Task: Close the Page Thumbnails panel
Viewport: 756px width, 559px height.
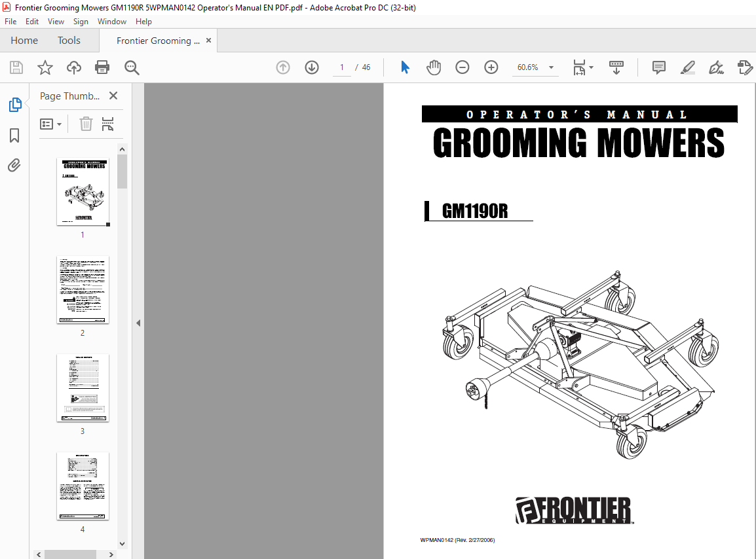Action: [113, 96]
